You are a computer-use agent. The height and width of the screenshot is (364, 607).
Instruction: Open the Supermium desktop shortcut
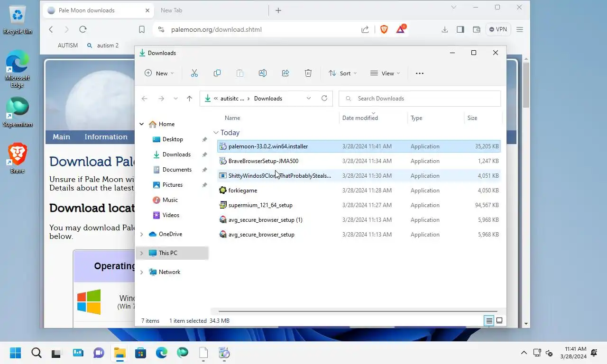coord(18,112)
